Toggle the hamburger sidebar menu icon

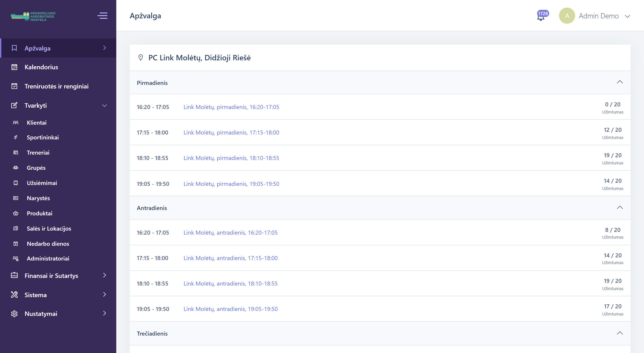coord(102,16)
